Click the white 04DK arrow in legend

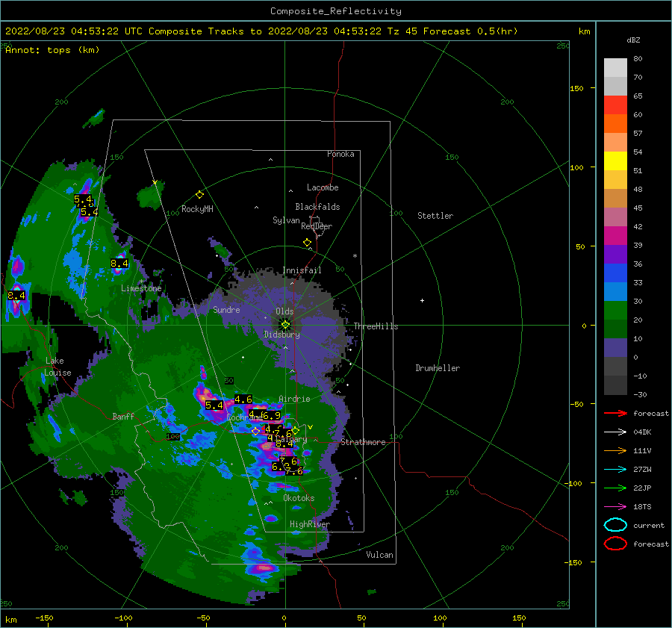coord(615,432)
